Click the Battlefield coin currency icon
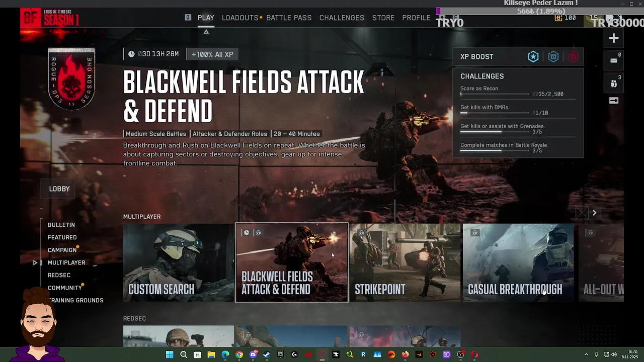Viewport: 644px width, 362px height. coord(558,18)
